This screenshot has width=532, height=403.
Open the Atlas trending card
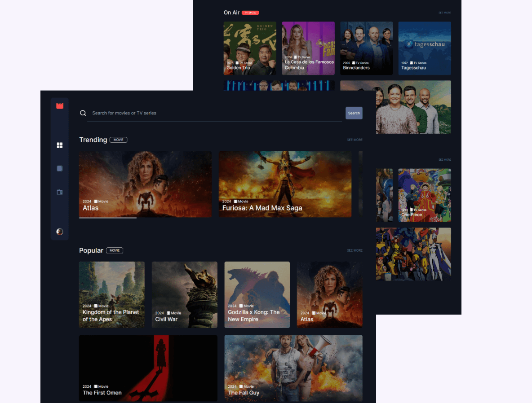pos(145,184)
